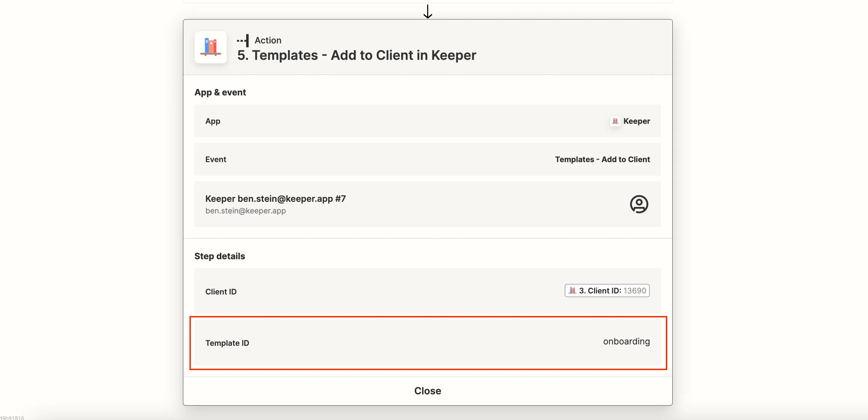Image resolution: width=868 pixels, height=420 pixels.
Task: Click the account avatar icon in the Keeper account row
Action: point(639,204)
